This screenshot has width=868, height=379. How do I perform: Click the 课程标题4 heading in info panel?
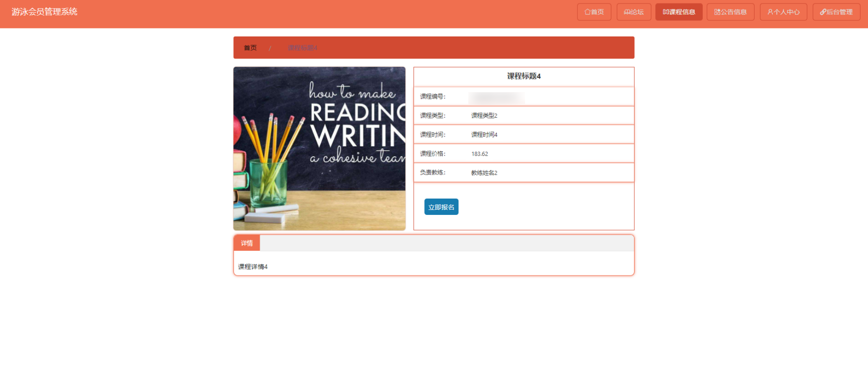click(x=524, y=76)
